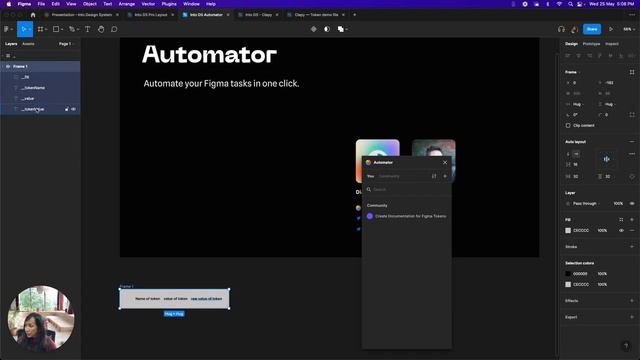
Task: Toggle visibility of _tokenValue layer
Action: point(73,109)
